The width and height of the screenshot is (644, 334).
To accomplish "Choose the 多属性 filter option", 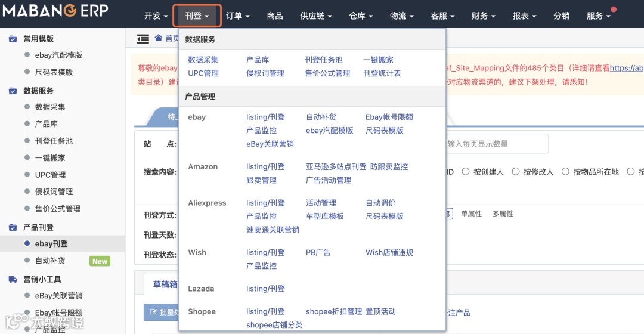I will (x=503, y=214).
